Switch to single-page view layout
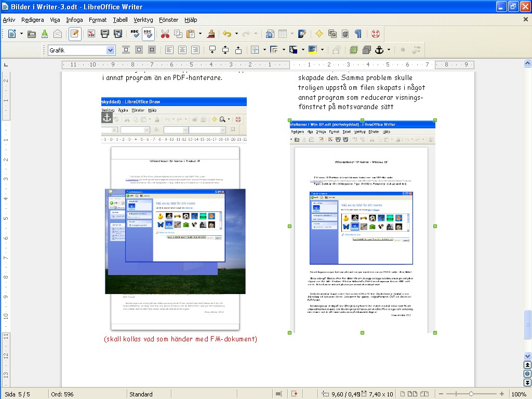The image size is (532, 399). (403, 394)
